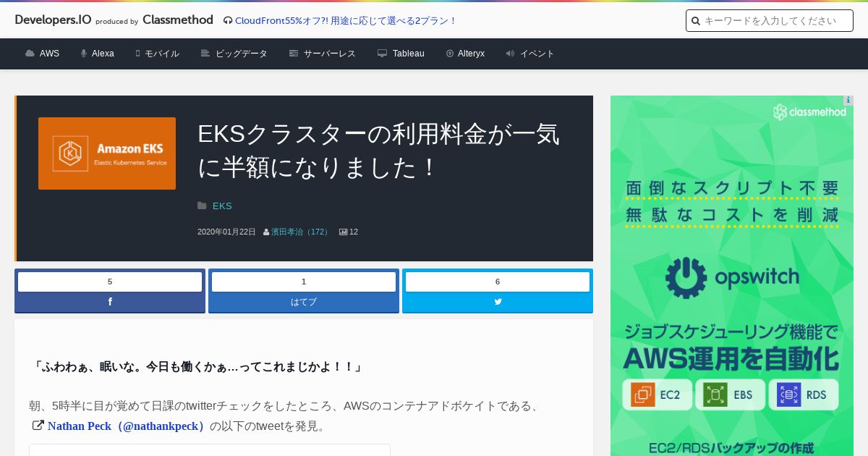Click the opswitch logo in the ad banner
Viewport: 868px width, 456px height.
(732, 278)
